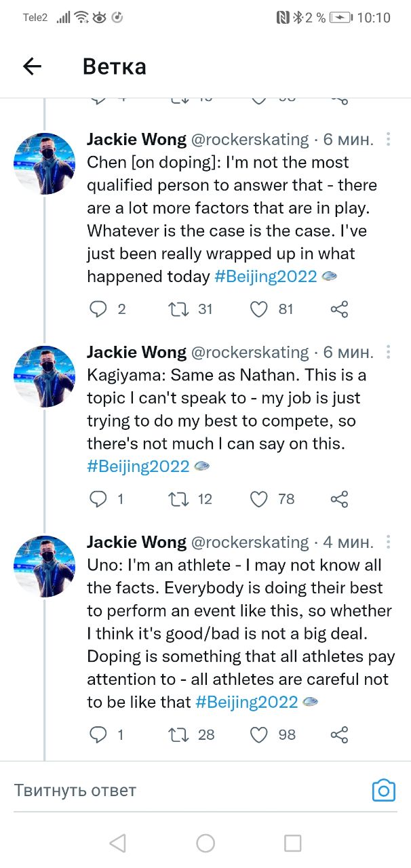Image resolution: width=411 pixels, height=868 pixels.
Task: Share the Uno tweet
Action: pos(339,734)
